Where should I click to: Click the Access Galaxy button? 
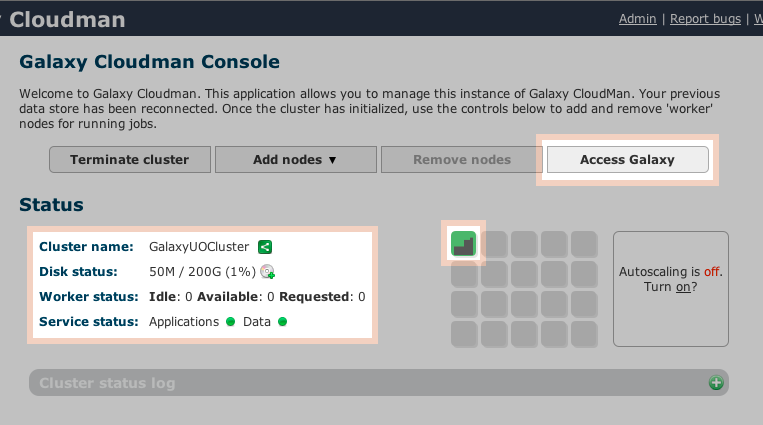click(628, 160)
